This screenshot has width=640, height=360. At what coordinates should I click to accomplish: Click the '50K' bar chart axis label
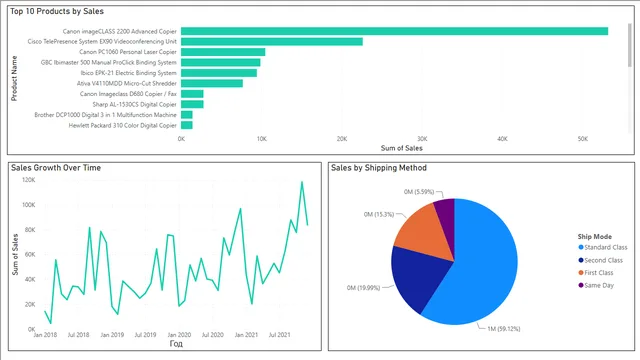(x=583, y=139)
